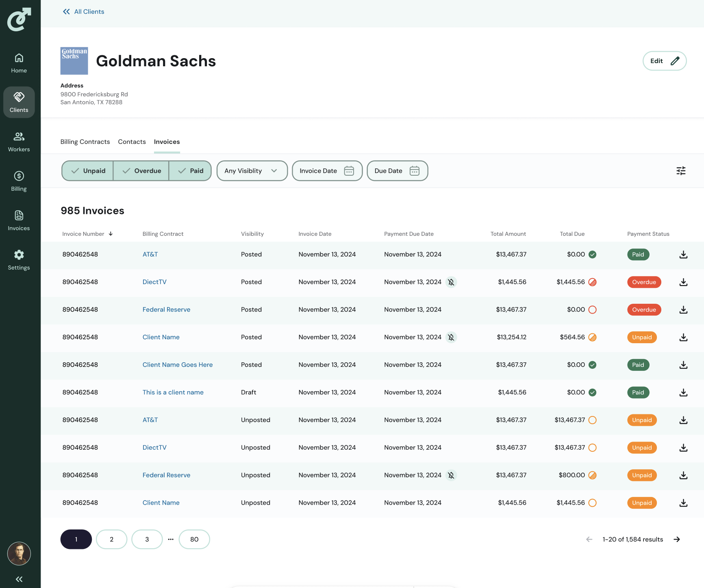Go back to All Clients
Image resolution: width=704 pixels, height=588 pixels.
click(x=84, y=12)
